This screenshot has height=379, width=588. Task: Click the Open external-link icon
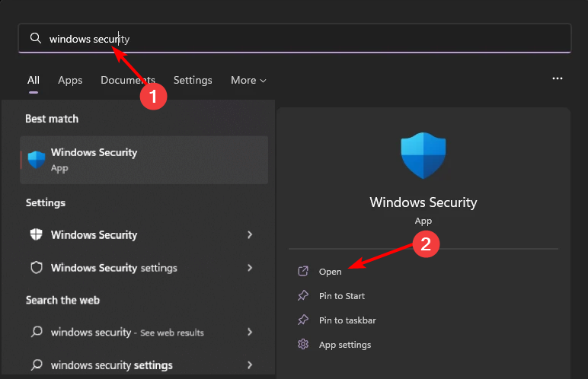[x=302, y=272]
